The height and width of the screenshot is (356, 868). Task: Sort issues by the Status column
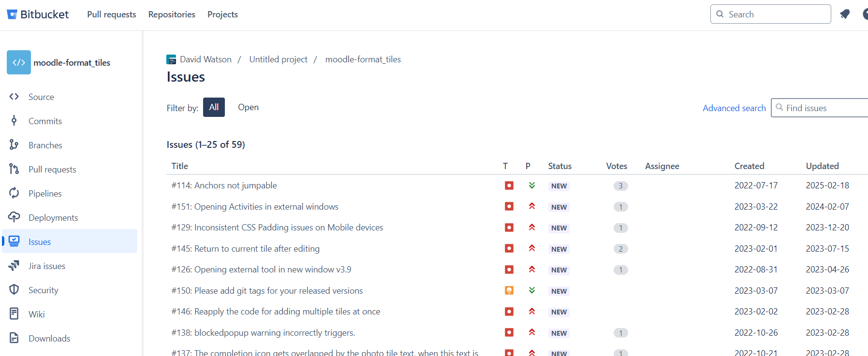tap(560, 166)
